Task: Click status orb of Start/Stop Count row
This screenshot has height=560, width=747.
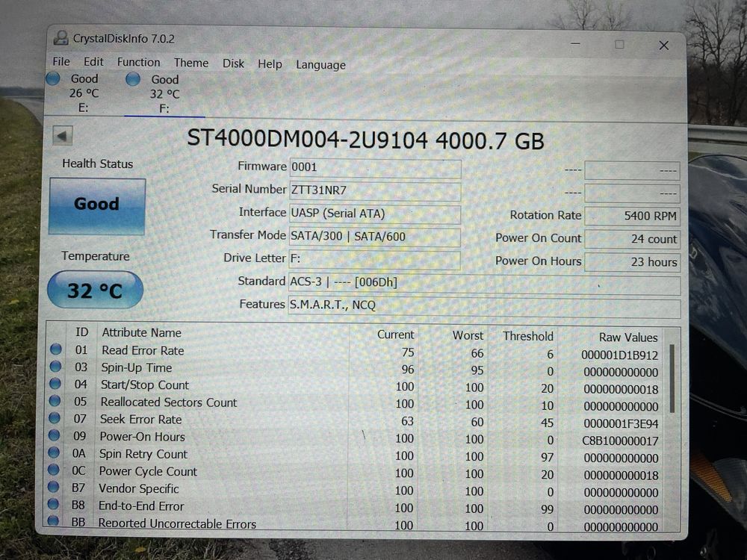Action: [55, 384]
